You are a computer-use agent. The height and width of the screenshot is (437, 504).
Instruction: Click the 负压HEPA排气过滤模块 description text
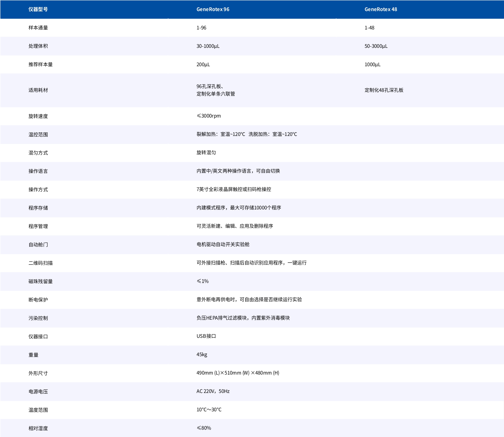coord(243,318)
